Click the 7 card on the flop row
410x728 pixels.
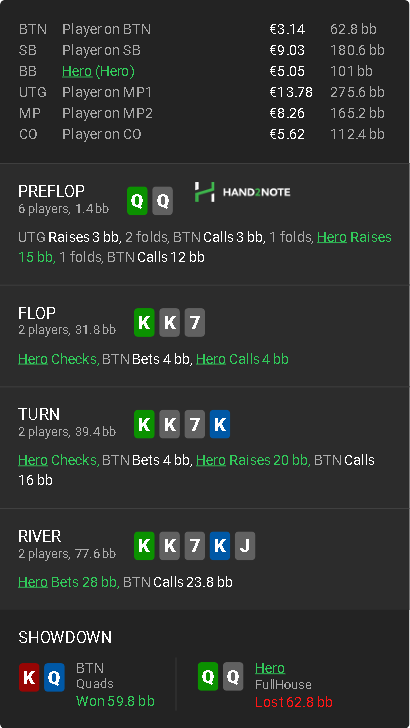click(195, 323)
